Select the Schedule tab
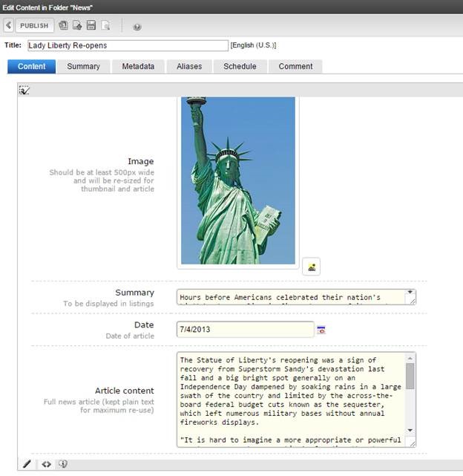Image resolution: width=463 pixels, height=476 pixels. click(x=240, y=66)
